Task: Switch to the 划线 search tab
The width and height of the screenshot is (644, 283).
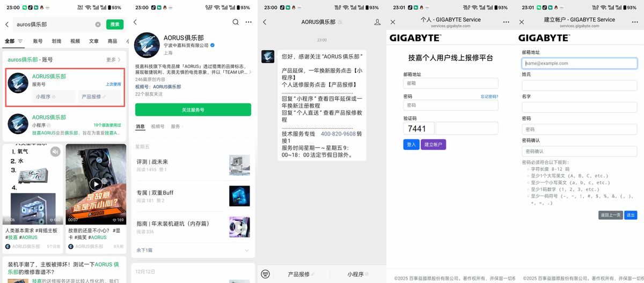Action: click(x=56, y=41)
